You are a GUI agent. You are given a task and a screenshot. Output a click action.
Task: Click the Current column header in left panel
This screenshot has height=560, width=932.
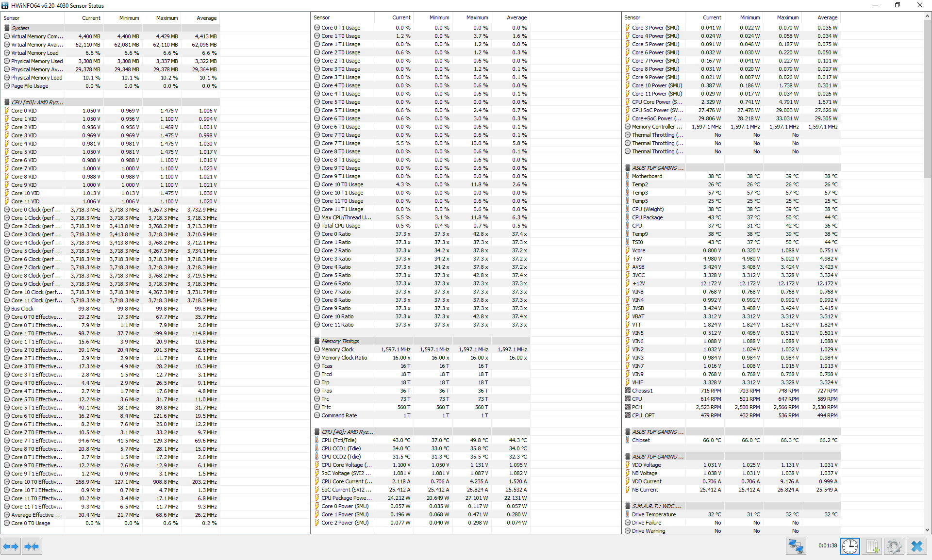[x=91, y=18]
